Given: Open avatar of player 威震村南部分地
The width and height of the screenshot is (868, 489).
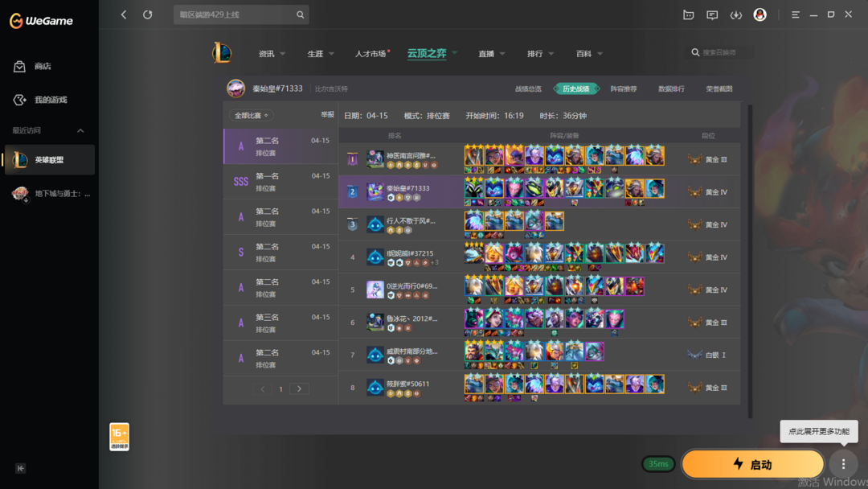Looking at the screenshot, I should pyautogui.click(x=375, y=355).
